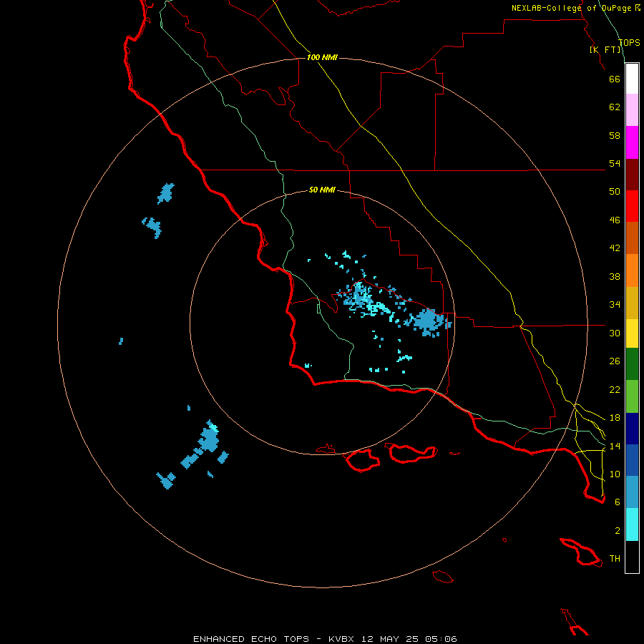Click the "NEXLAB-College of DuPage" credit text

coord(571,8)
